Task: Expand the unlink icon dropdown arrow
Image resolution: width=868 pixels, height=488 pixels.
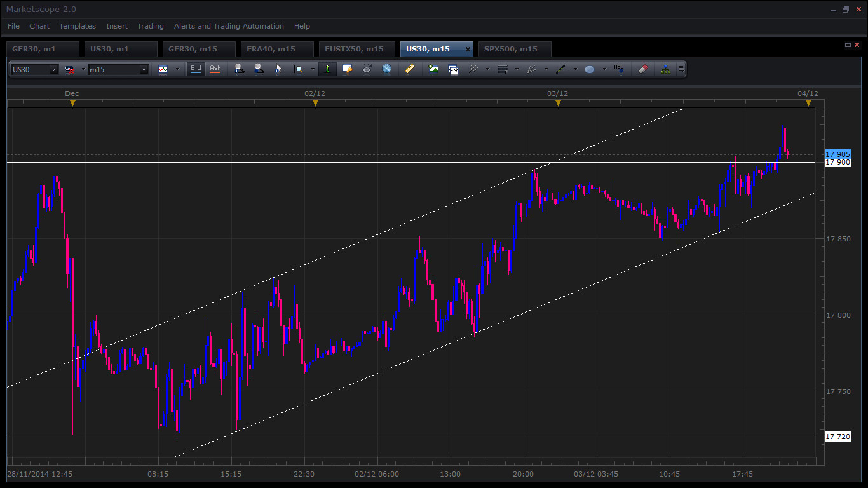Action: (83, 69)
